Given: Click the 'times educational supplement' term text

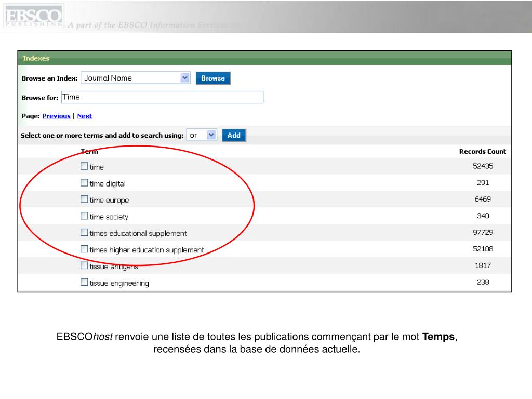Looking at the screenshot, I should 138,233.
